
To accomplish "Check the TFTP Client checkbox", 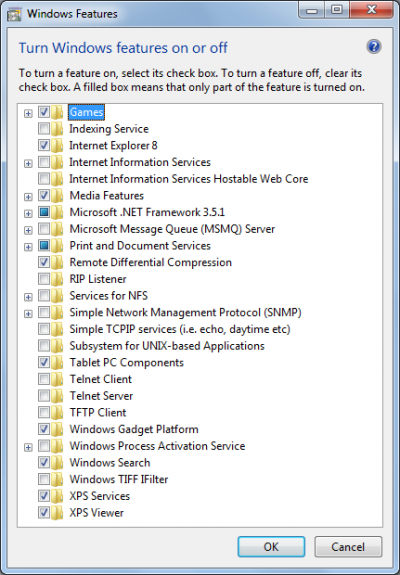I will 44,412.
